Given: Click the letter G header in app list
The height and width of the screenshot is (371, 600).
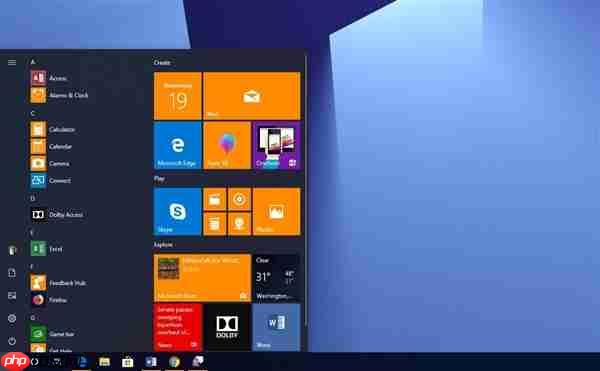Looking at the screenshot, I should coord(33,317).
